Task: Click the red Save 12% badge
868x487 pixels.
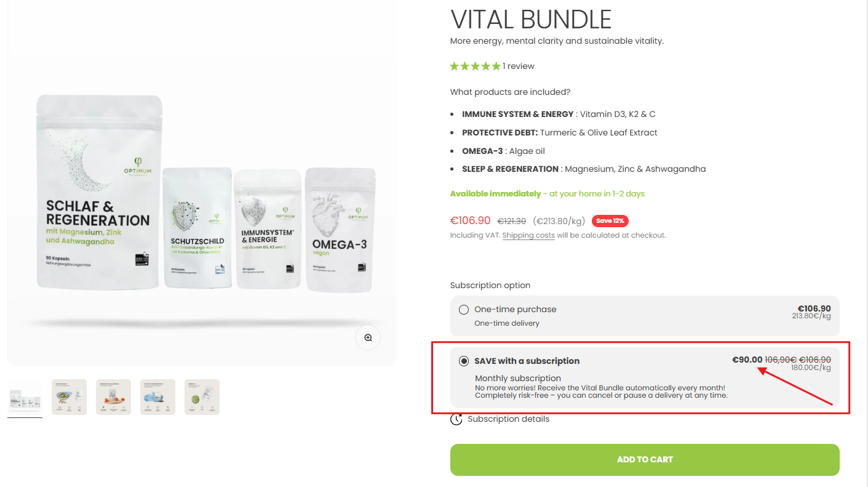Action: coord(610,221)
